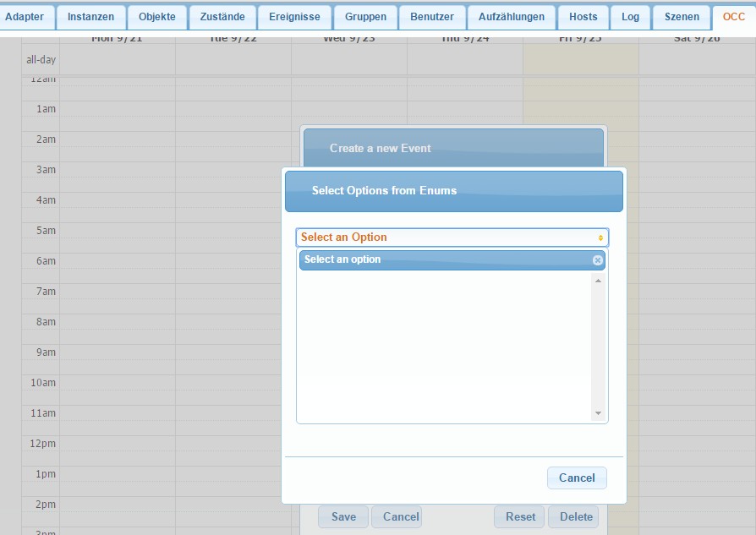Open the Gruppen tab
Image resolution: width=756 pixels, height=535 pixels.
pyautogui.click(x=365, y=17)
